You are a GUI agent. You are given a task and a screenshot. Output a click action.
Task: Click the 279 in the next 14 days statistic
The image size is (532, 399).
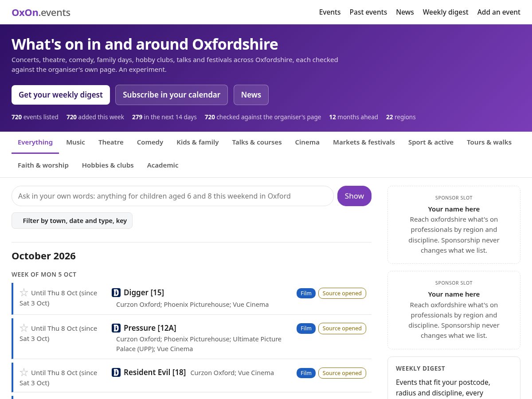click(x=164, y=117)
